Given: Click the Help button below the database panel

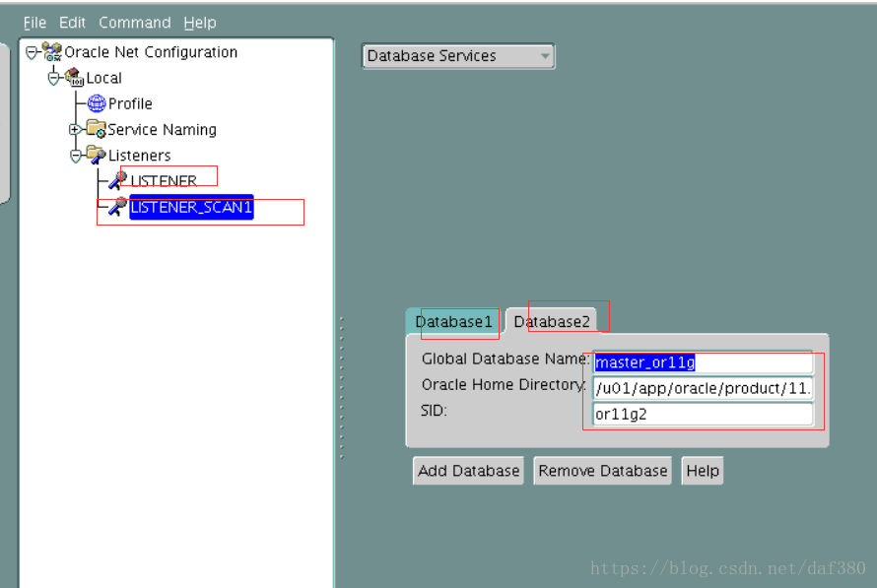Looking at the screenshot, I should [703, 471].
